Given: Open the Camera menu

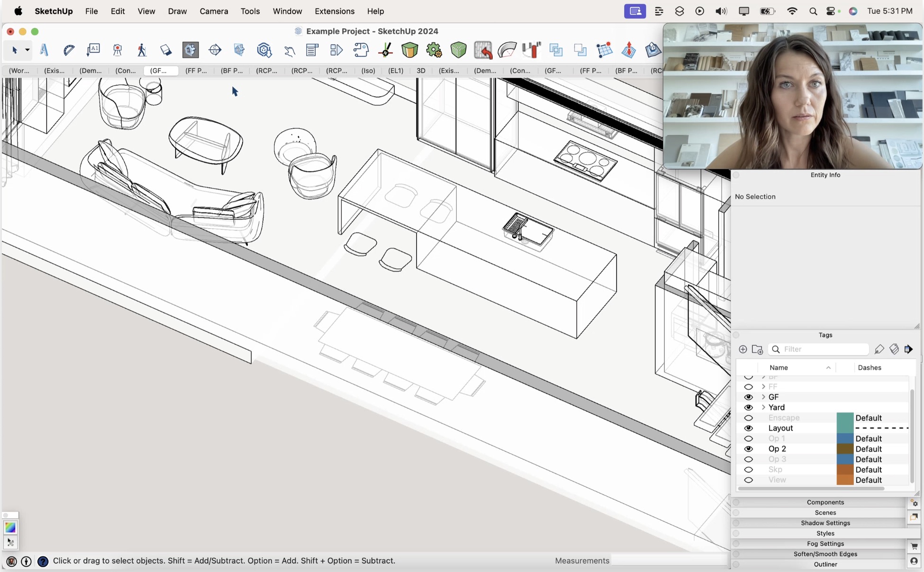Looking at the screenshot, I should click(214, 11).
